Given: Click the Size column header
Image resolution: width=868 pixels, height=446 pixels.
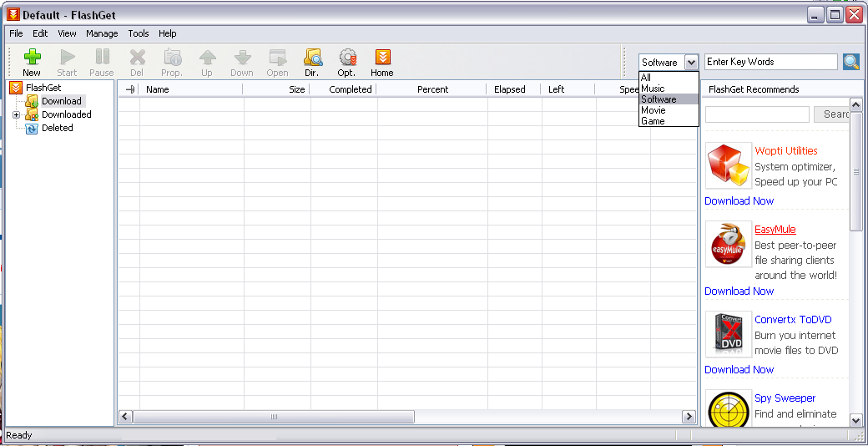Looking at the screenshot, I should pyautogui.click(x=275, y=89).
